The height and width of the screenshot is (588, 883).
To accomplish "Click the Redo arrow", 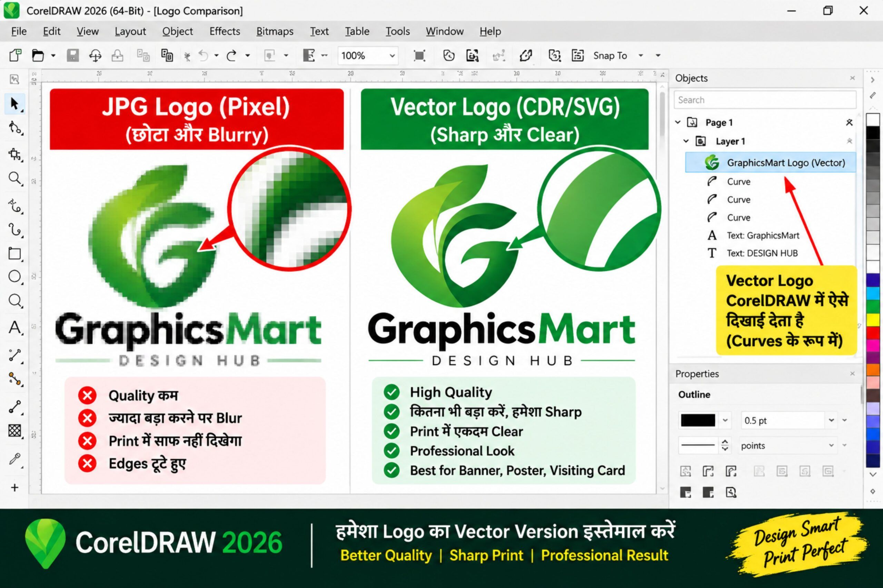I will (x=232, y=55).
